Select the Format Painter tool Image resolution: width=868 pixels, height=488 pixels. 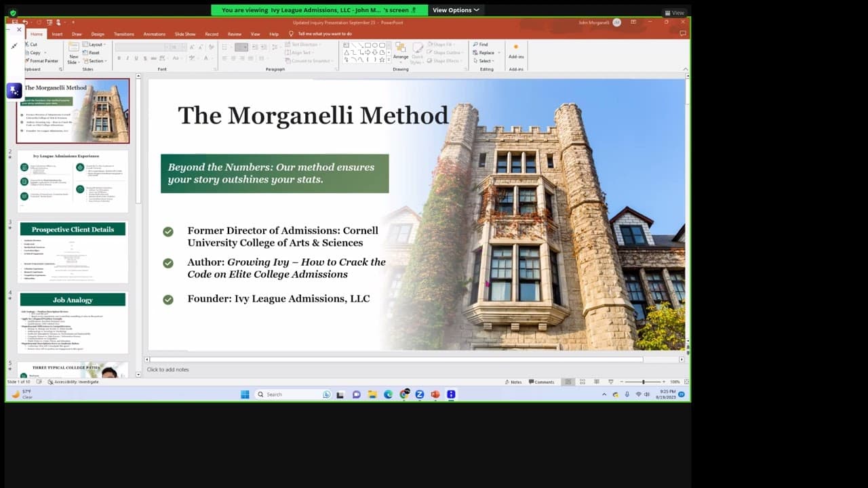pyautogui.click(x=42, y=61)
